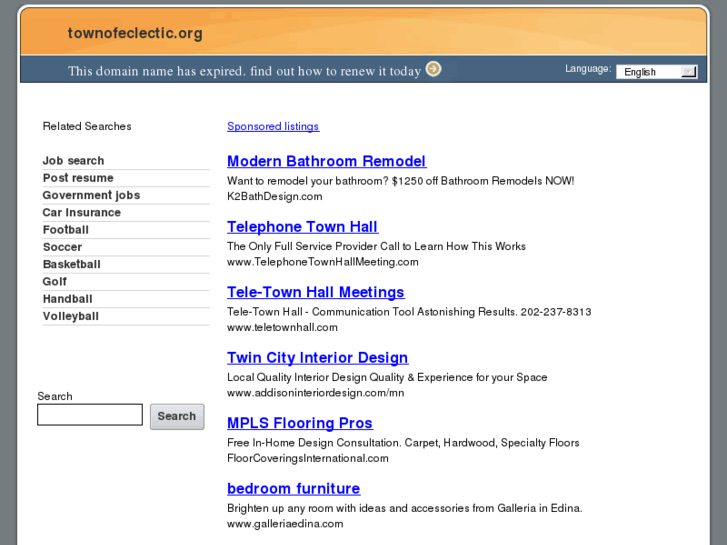
Task: Select the Soccer related search
Action: [62, 247]
